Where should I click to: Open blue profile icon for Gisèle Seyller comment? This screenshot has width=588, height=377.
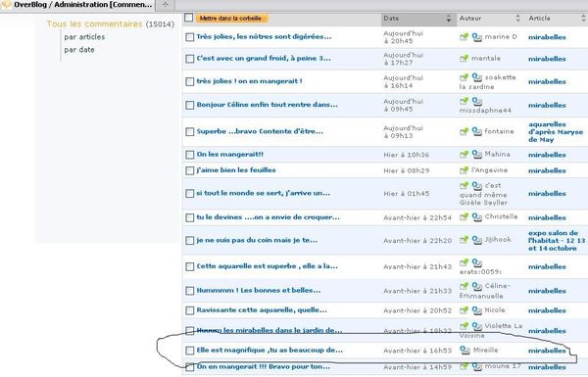[x=476, y=185]
